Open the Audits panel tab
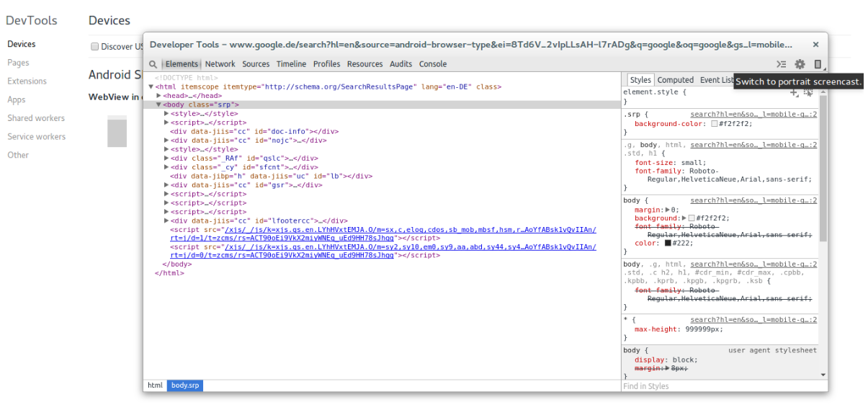This screenshot has width=868, height=410. click(401, 64)
